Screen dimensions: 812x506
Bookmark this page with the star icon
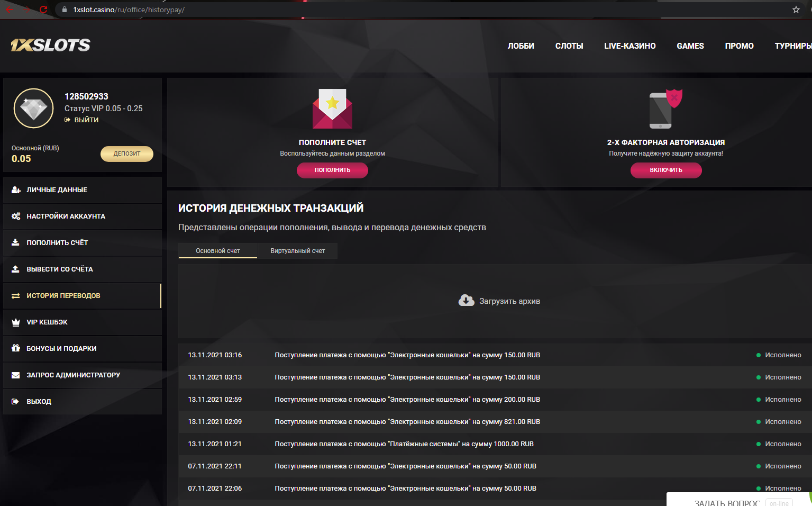796,10
